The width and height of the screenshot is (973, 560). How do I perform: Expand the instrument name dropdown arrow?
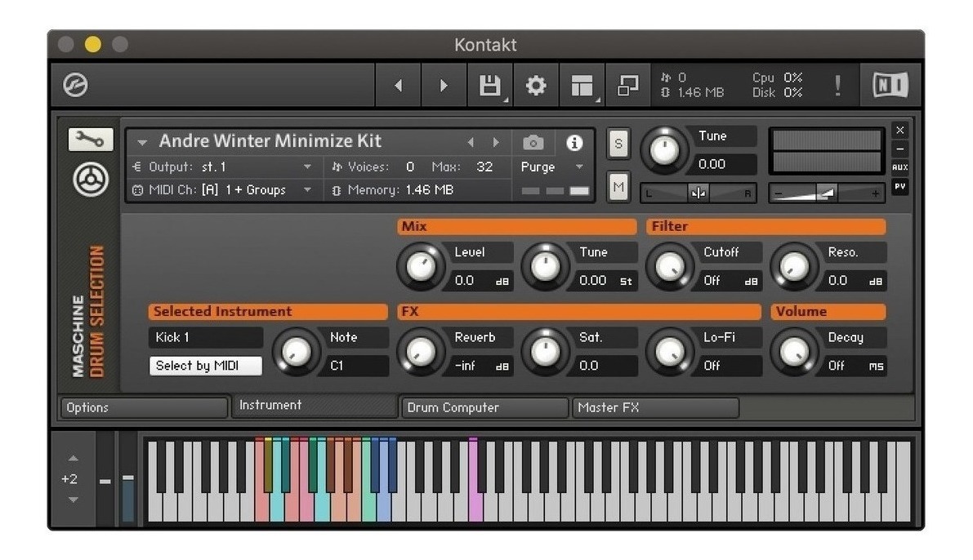click(142, 143)
